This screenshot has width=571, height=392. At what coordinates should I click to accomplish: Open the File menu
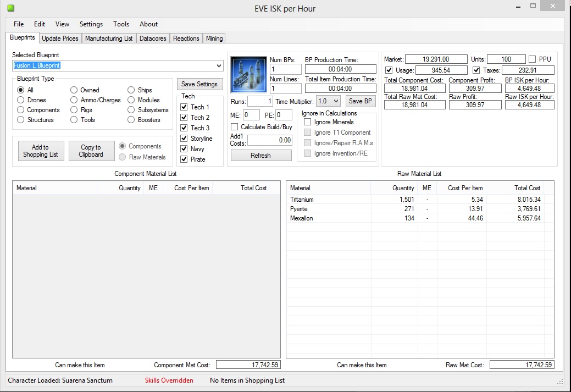tap(19, 24)
